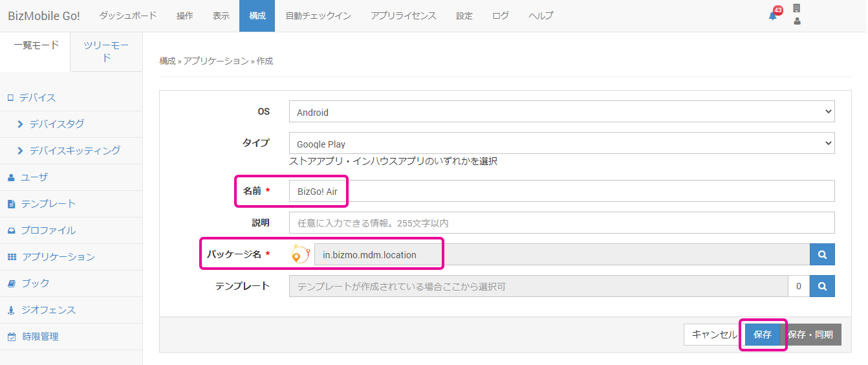868x365 pixels.
Task: Expand the Device Tag sidebar item
Action: (56, 124)
